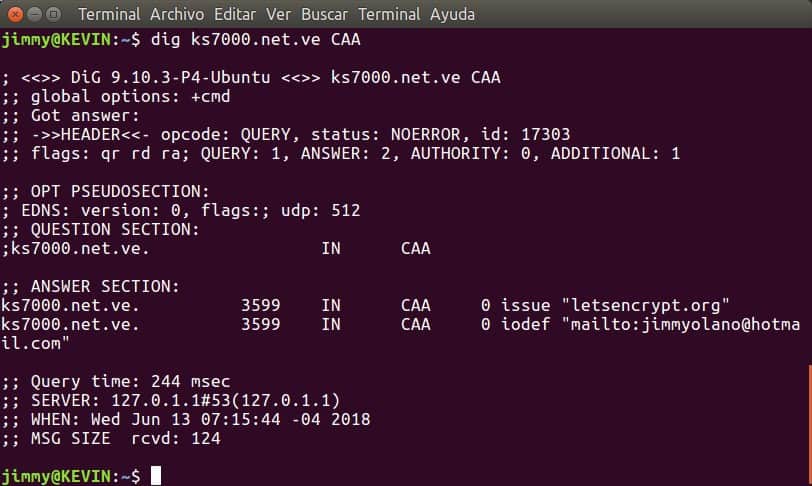Click the SERVER 127.0.1.1#53 line
812x486 pixels.
click(x=171, y=401)
